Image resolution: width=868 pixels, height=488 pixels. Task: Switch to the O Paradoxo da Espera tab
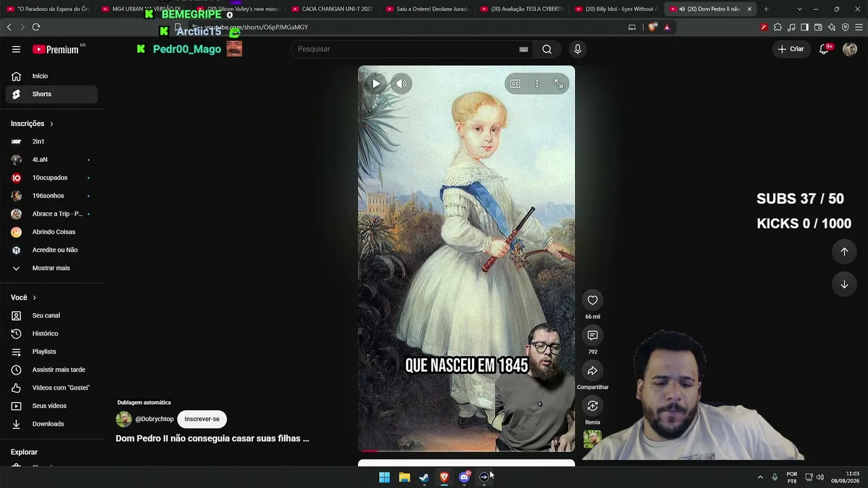pos(48,9)
